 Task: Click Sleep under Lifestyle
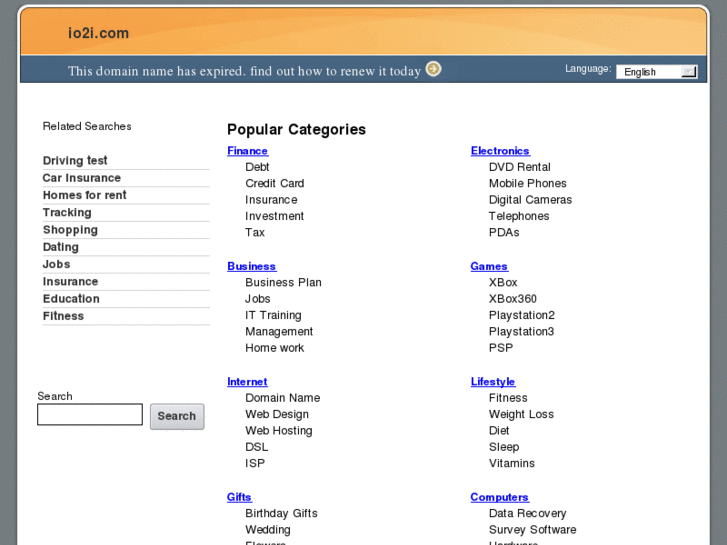[x=504, y=447]
